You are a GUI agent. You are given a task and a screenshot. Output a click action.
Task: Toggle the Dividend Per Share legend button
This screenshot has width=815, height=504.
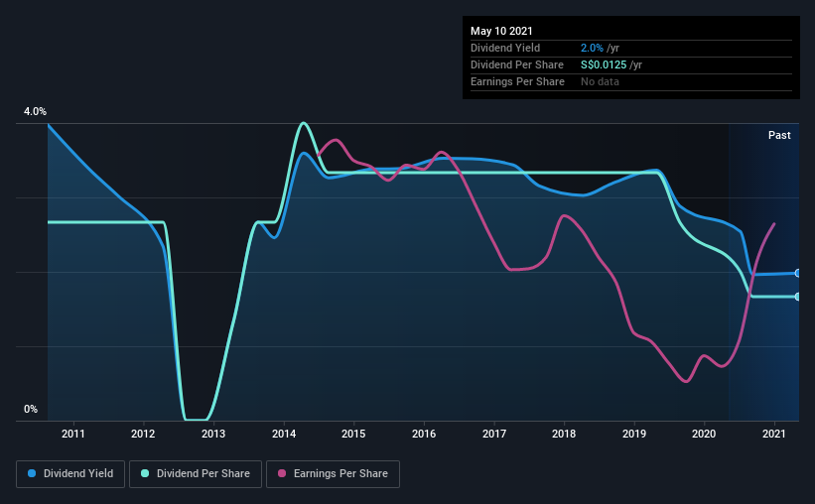pyautogui.click(x=196, y=474)
